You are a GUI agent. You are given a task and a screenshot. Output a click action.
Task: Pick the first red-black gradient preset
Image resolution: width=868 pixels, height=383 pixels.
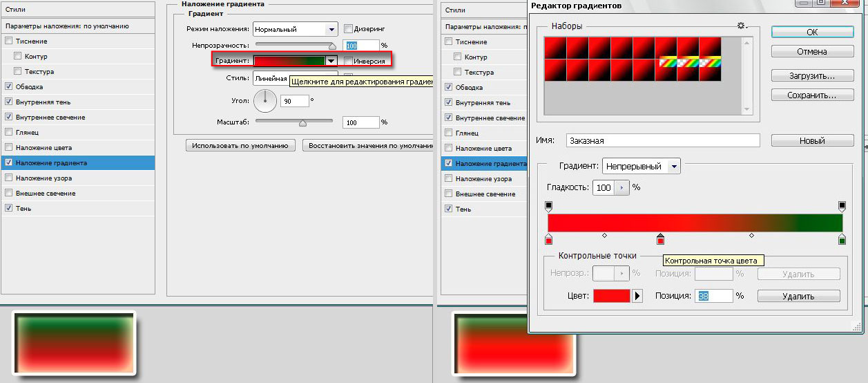click(555, 46)
